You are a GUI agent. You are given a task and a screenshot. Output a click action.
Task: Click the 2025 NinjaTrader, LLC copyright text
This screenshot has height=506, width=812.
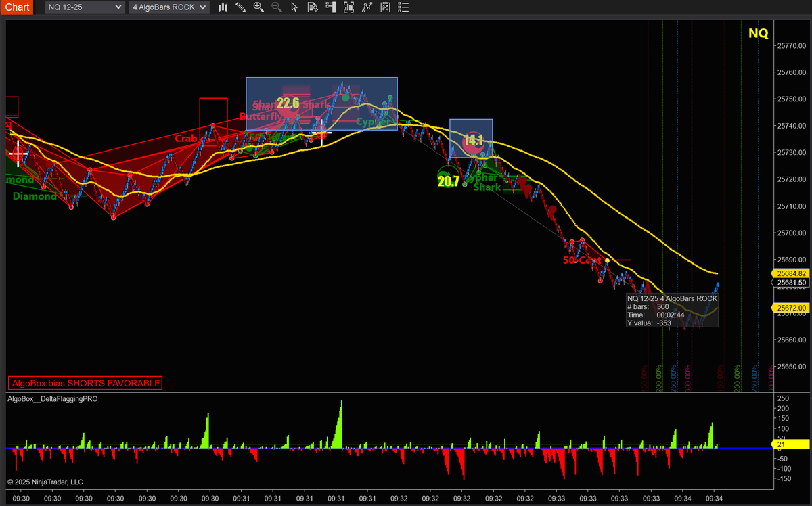[45, 482]
